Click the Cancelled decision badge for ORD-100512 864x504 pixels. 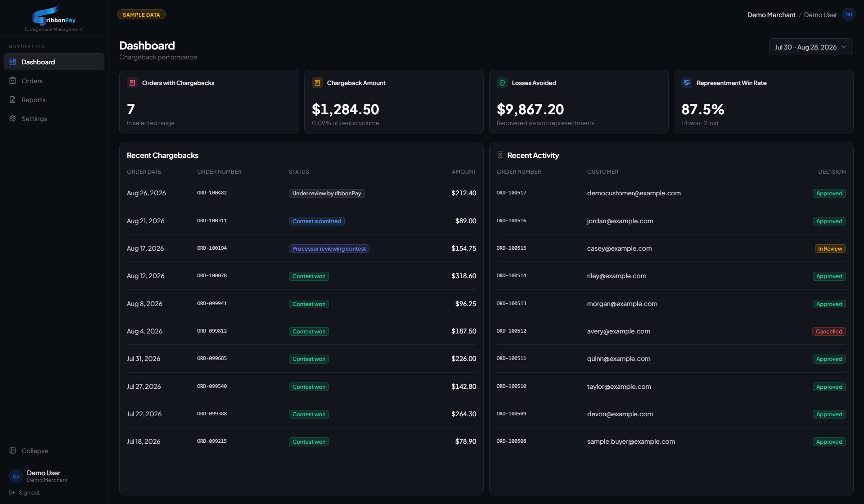tap(829, 332)
